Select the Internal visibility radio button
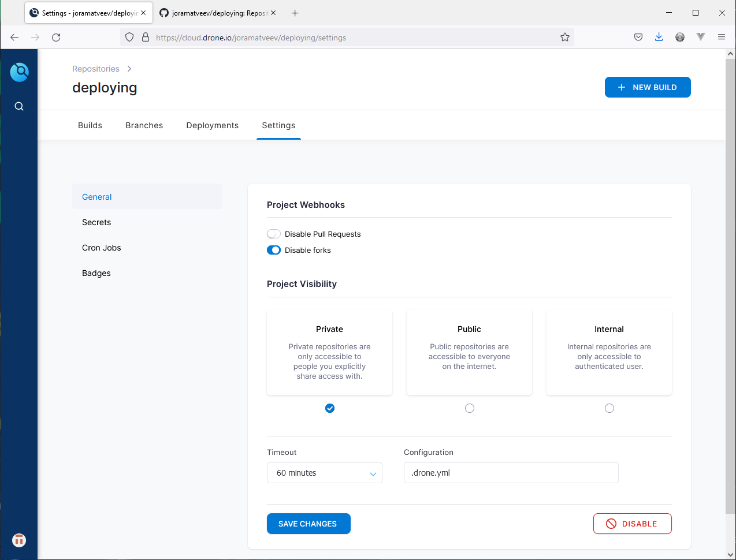Viewport: 736px width, 560px height. pos(609,408)
